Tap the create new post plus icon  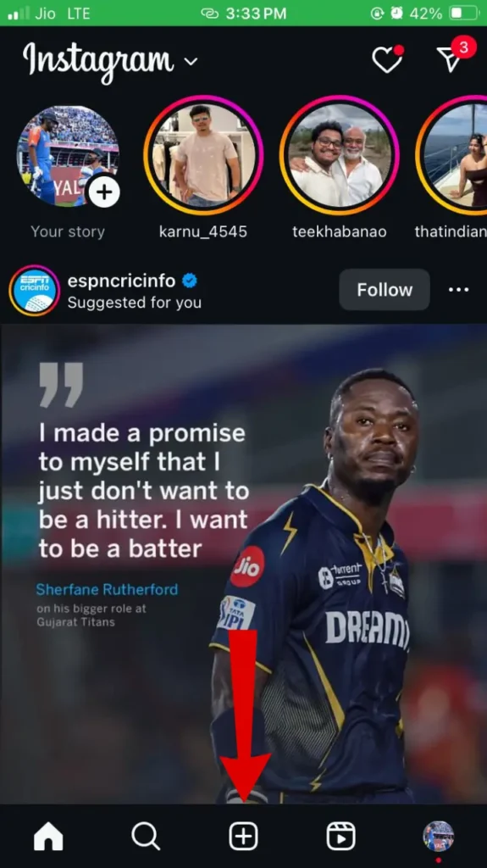pyautogui.click(x=244, y=836)
